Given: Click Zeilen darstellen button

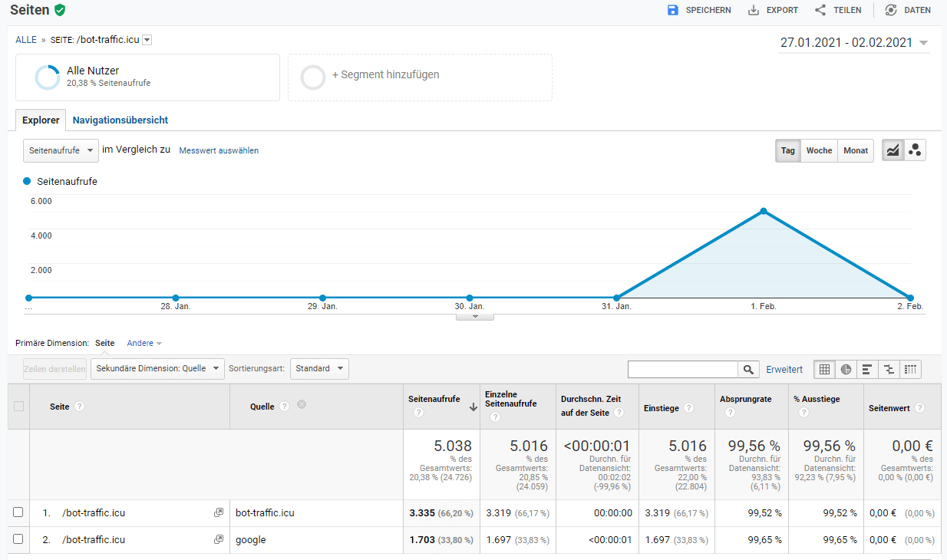Looking at the screenshot, I should point(54,369).
